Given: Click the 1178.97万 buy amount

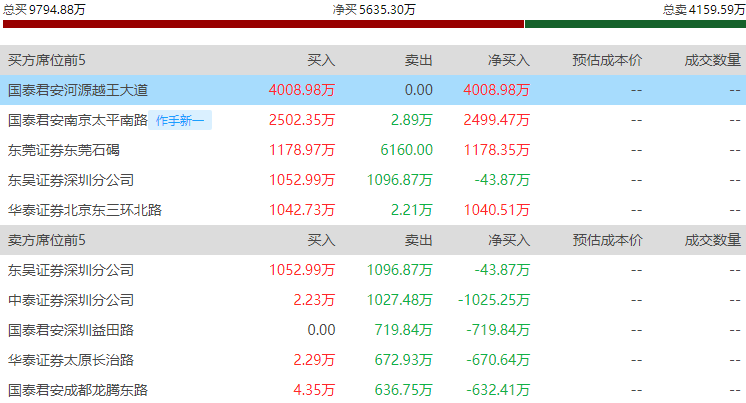Looking at the screenshot, I should (x=302, y=150).
